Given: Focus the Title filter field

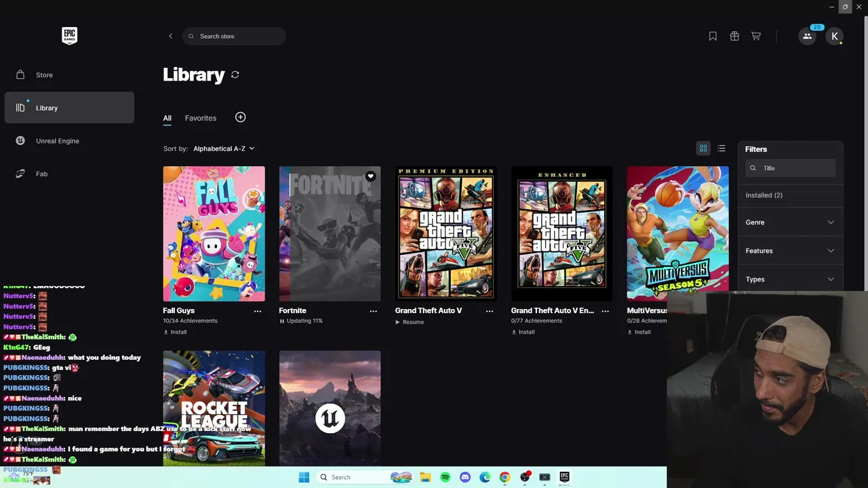Looking at the screenshot, I should tap(791, 168).
